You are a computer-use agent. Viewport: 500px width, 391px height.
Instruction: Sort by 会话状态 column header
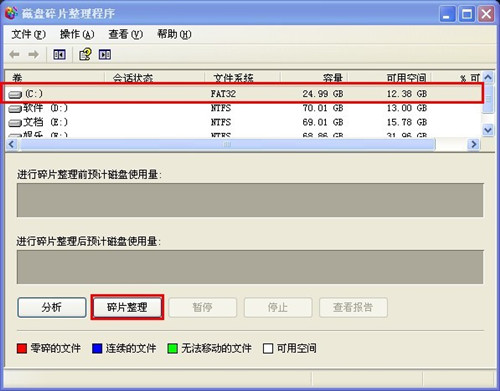(155, 78)
